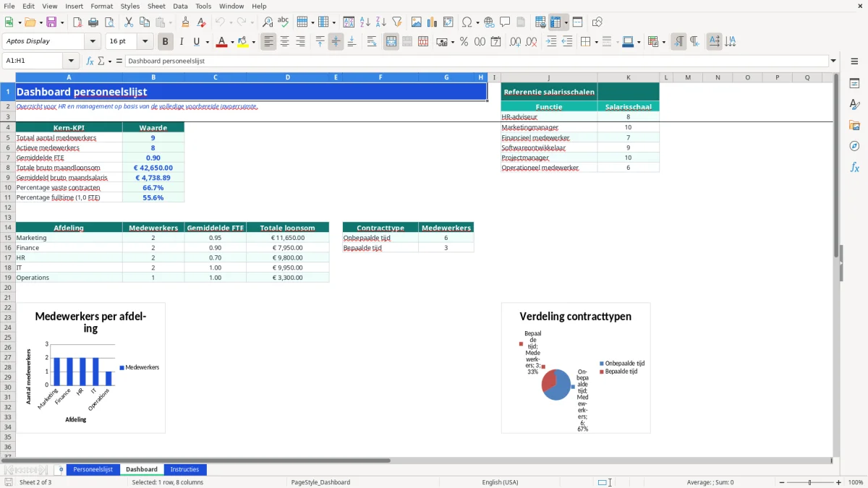Export directly as PDF icon
868x488 pixels.
(x=77, y=22)
